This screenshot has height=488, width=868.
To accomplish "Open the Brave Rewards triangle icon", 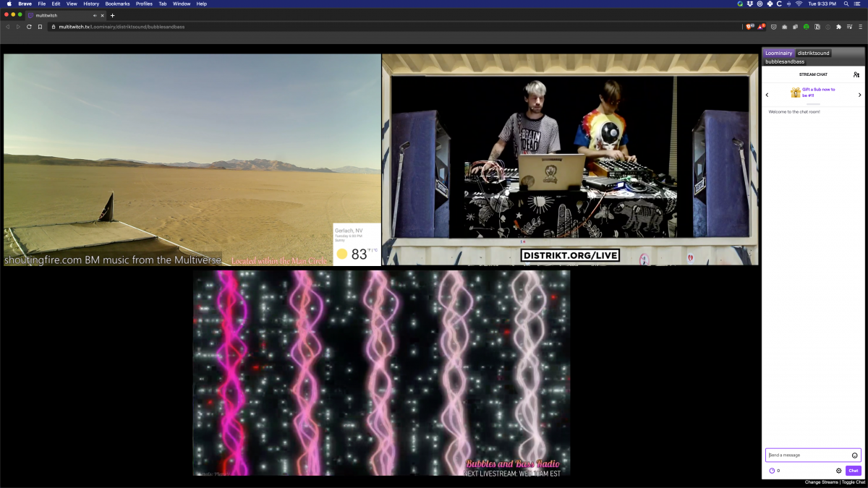I will coord(761,27).
